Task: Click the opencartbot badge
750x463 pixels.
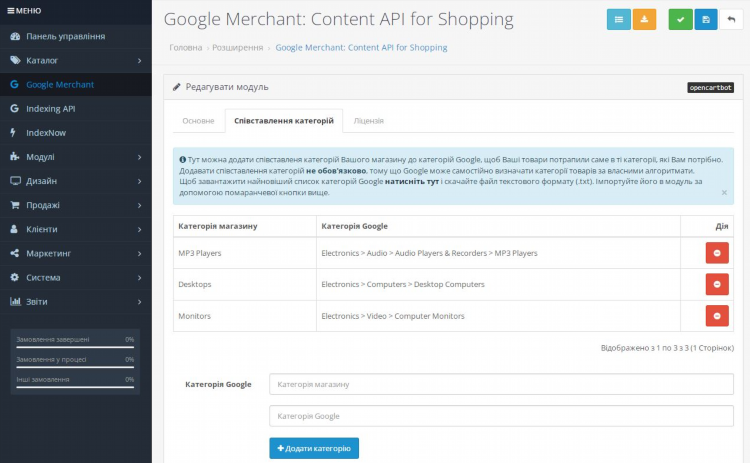Action: [710, 88]
